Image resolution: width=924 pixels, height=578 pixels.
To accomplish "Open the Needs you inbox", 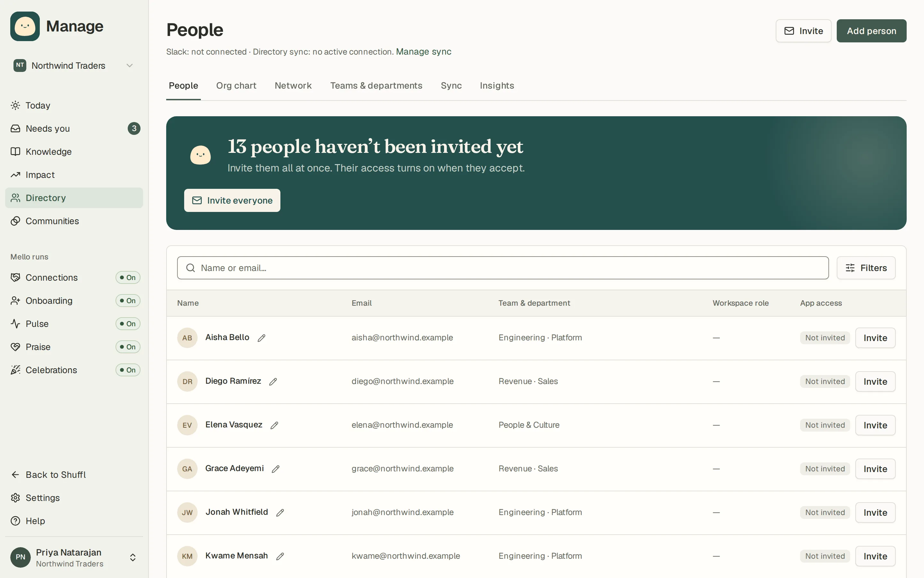I will [x=74, y=128].
